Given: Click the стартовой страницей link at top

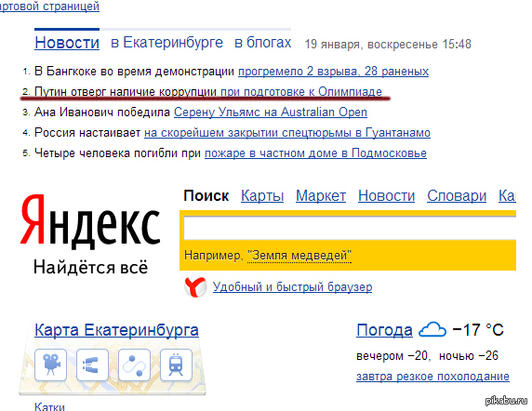Looking at the screenshot, I should click(49, 7).
